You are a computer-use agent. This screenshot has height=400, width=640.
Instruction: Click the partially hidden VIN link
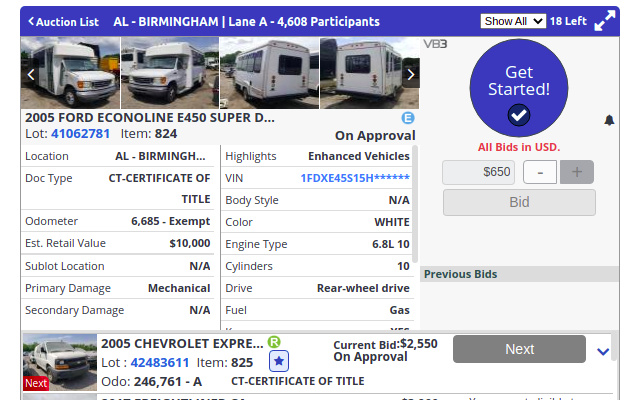pos(355,178)
